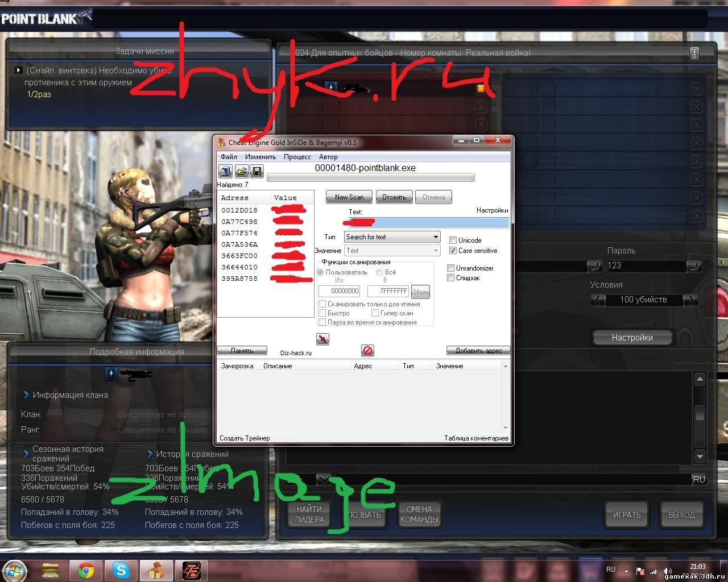
Task: Expand Информация клана section
Action: click(26, 394)
